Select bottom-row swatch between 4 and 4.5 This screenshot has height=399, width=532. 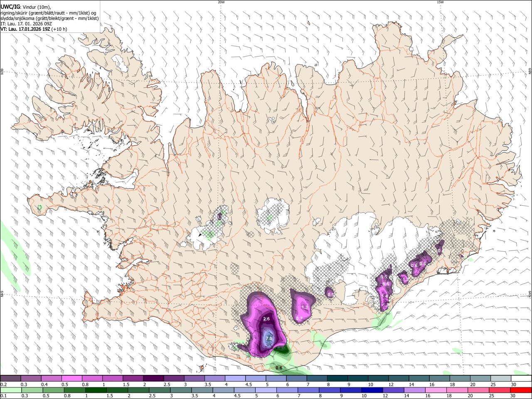[223, 390]
